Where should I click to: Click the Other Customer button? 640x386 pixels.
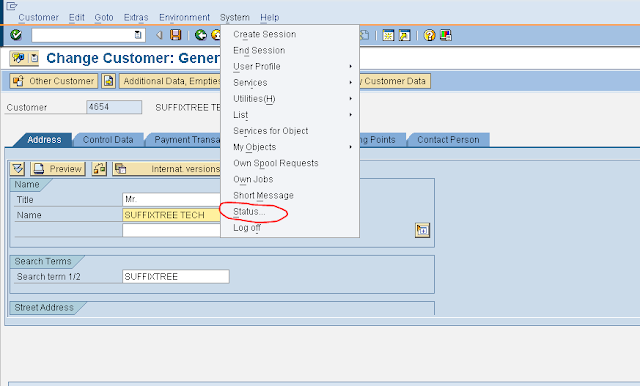[54, 81]
